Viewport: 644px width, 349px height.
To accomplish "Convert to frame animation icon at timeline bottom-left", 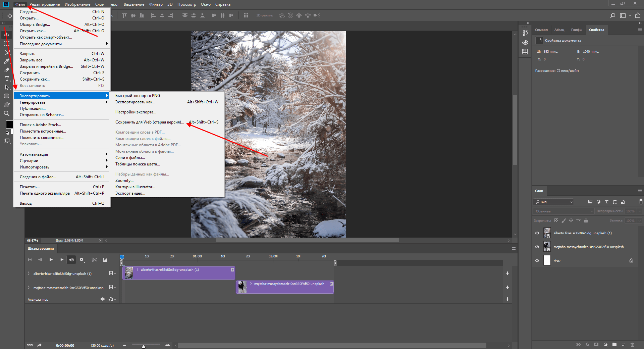I will click(x=30, y=345).
